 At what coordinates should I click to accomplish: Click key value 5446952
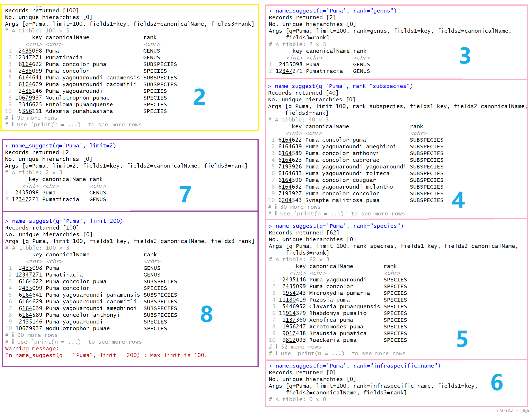(294, 307)
